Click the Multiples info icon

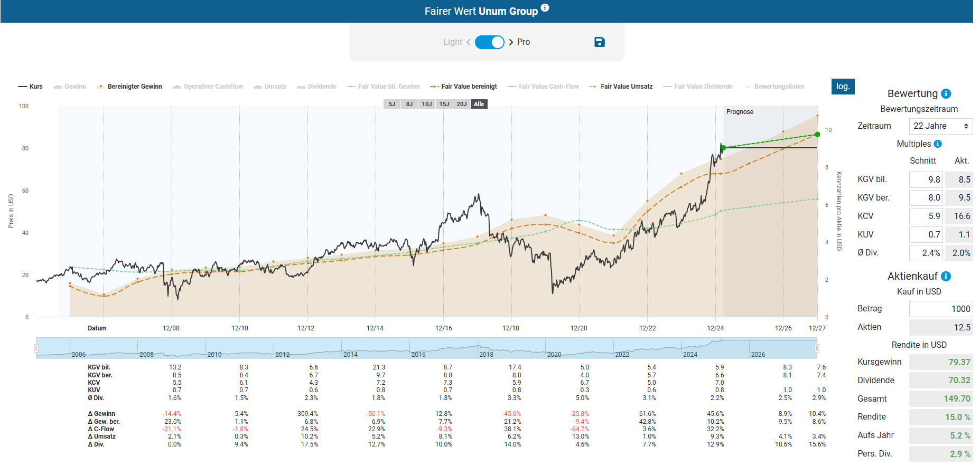coord(938,144)
